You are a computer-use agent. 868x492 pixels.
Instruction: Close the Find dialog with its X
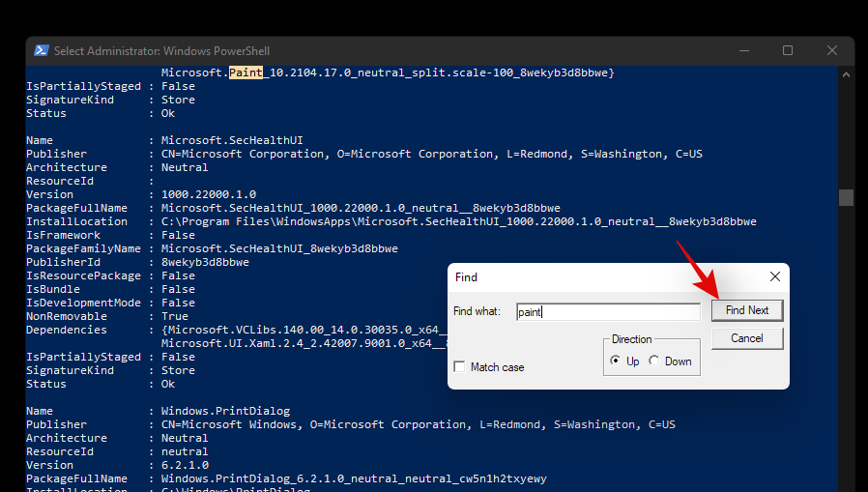(x=774, y=276)
